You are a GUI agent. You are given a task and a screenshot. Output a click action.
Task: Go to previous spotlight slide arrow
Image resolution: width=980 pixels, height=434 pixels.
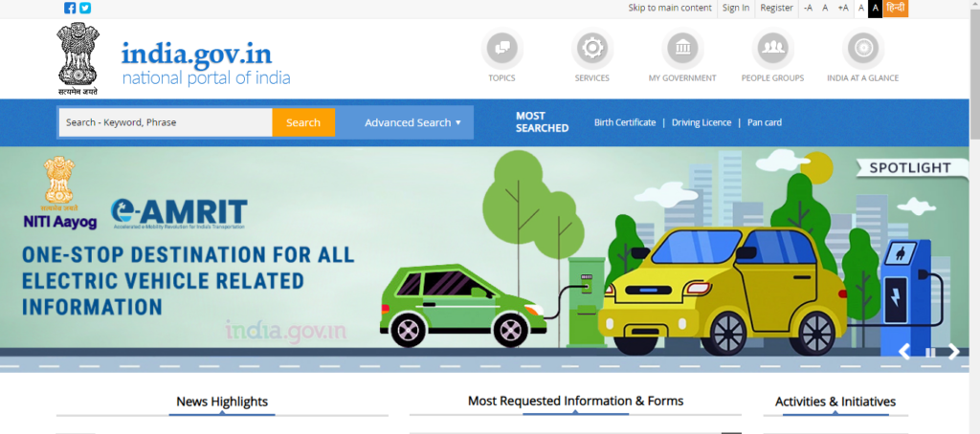point(904,352)
